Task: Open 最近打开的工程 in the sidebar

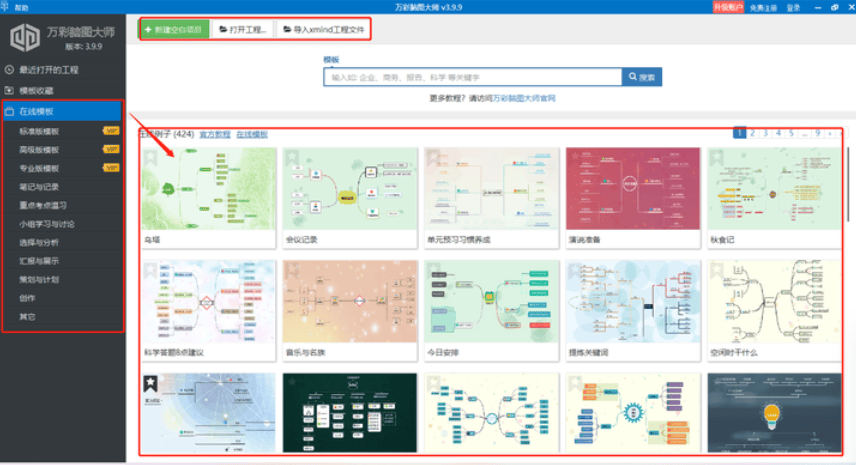Action: 49,70
